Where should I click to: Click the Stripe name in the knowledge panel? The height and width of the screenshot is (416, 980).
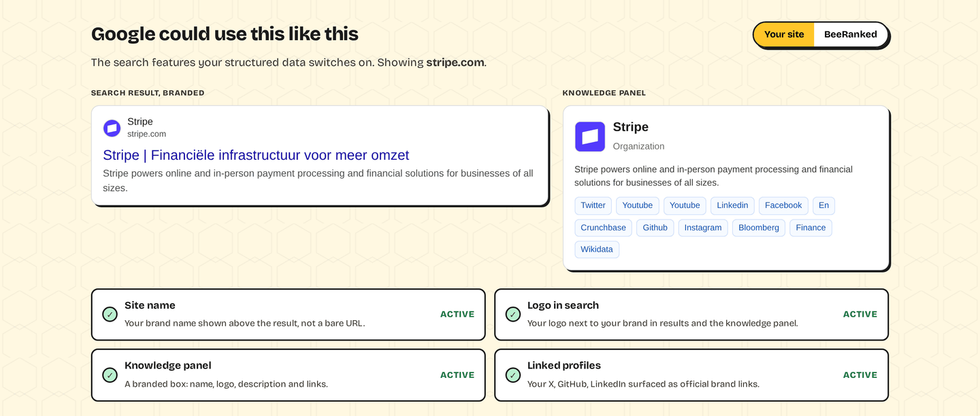point(631,127)
